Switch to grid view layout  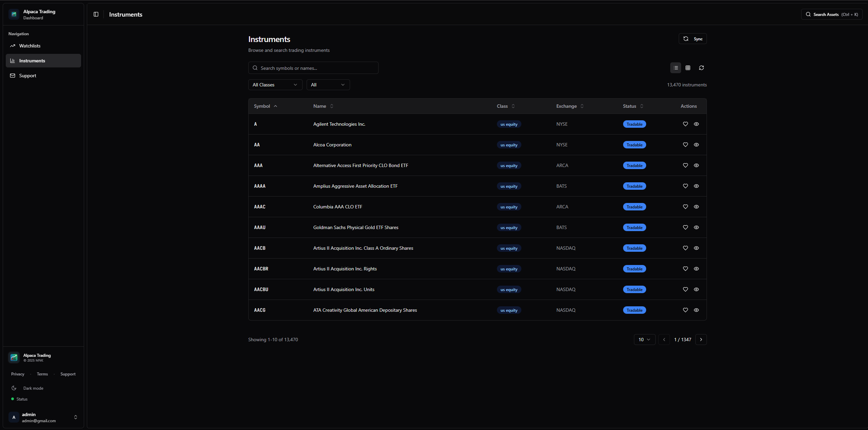tap(688, 68)
